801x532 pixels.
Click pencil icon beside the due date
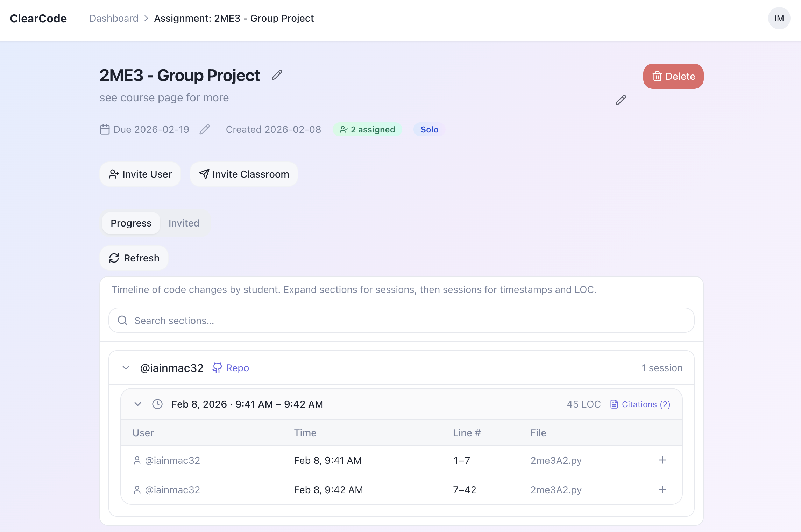(205, 130)
